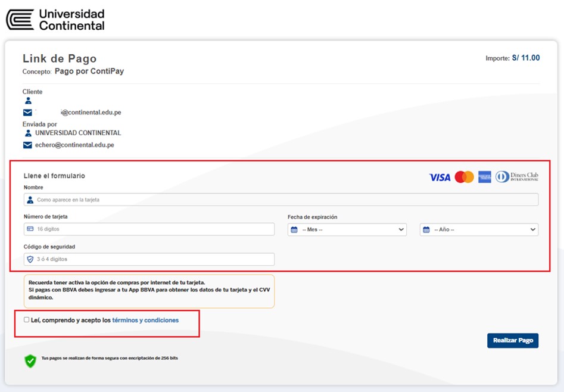The image size is (564, 392).
Task: Click the Código de seguridad field
Action: coord(149,259)
